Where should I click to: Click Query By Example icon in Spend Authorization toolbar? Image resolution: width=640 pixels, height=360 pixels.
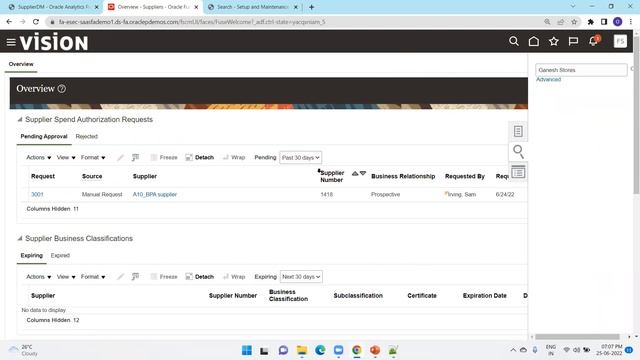136,158
